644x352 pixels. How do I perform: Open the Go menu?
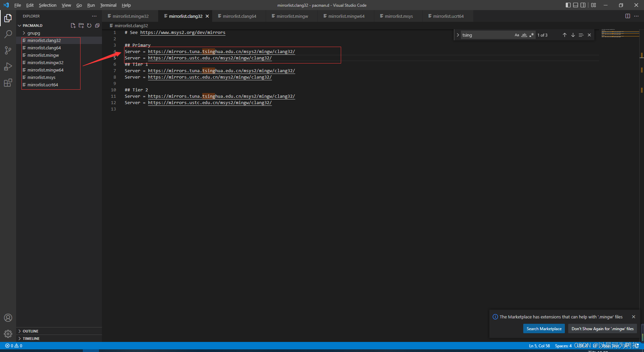79,5
